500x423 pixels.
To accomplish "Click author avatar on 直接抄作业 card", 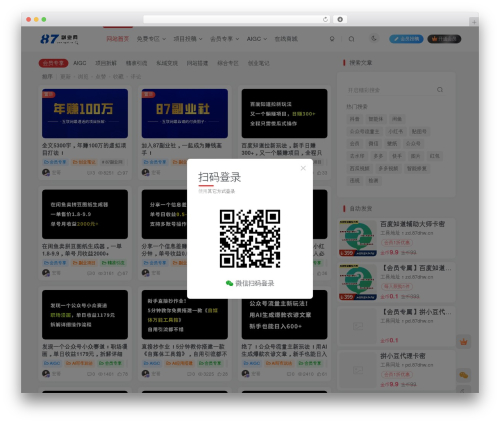I will tap(146, 374).
